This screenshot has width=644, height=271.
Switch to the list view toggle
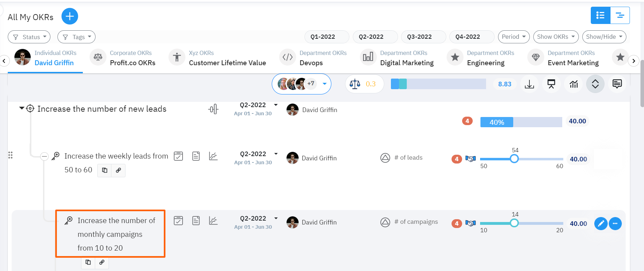click(x=600, y=16)
